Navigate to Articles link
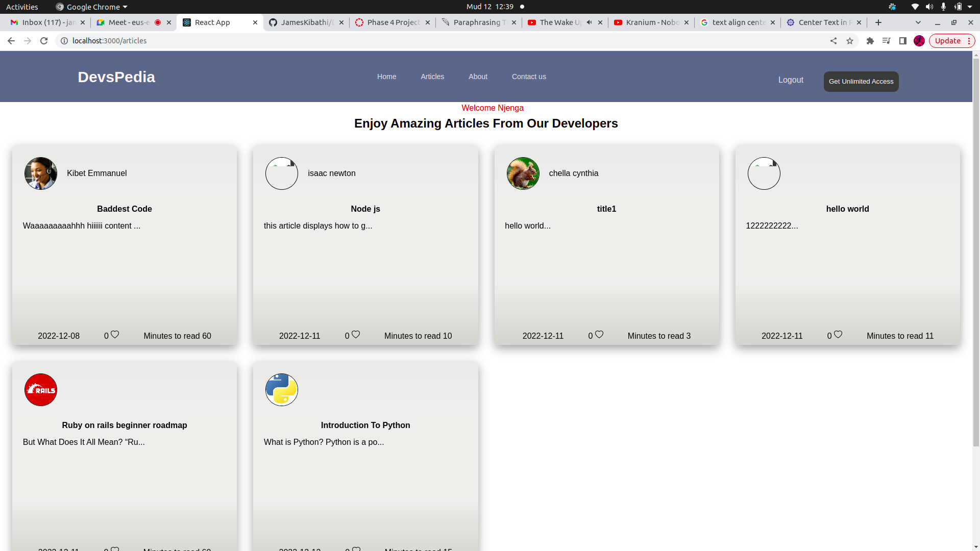980x551 pixels. tap(432, 77)
